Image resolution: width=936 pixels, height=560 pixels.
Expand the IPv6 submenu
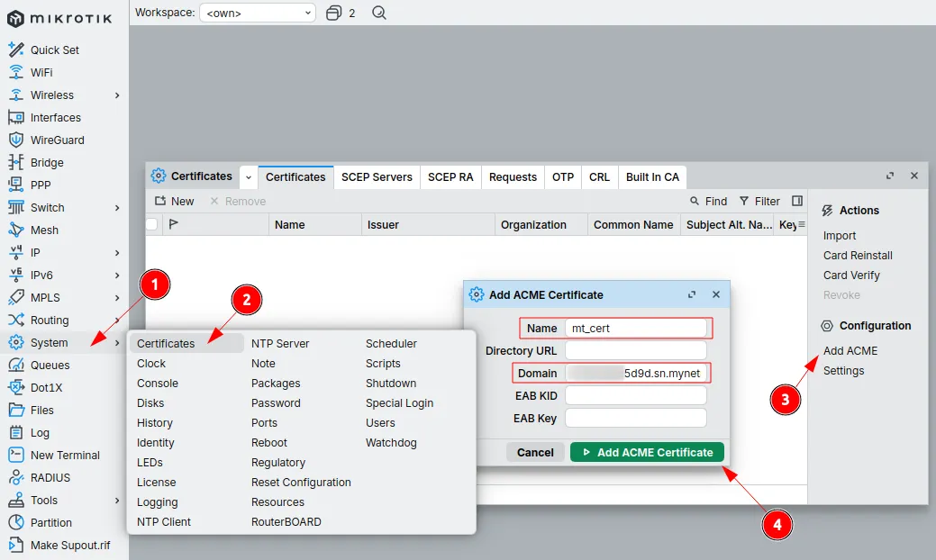pos(117,275)
